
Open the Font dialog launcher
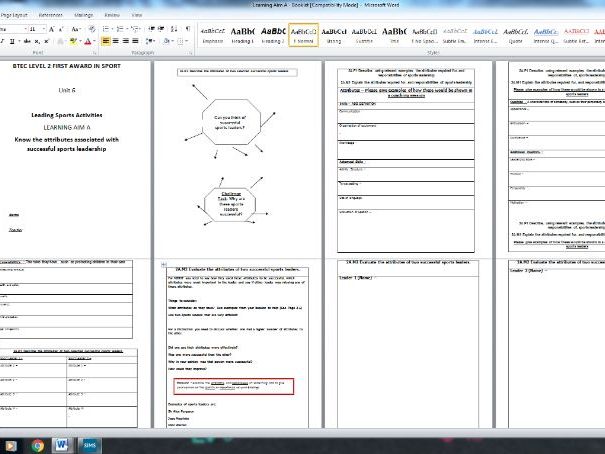pyautogui.click(x=95, y=53)
